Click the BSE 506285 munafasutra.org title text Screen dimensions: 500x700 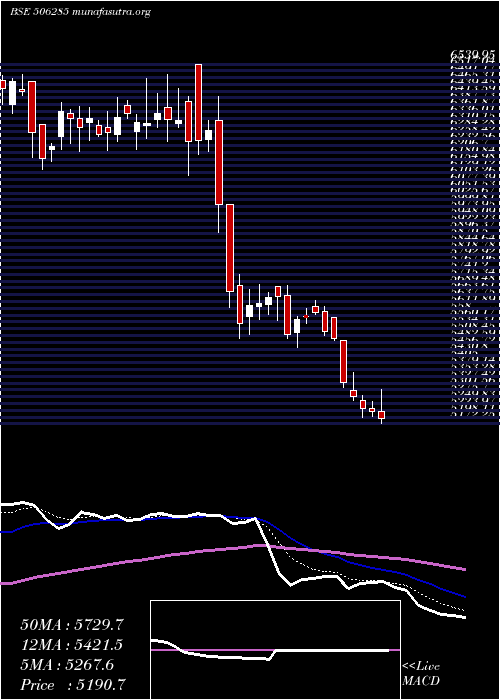tap(80, 12)
